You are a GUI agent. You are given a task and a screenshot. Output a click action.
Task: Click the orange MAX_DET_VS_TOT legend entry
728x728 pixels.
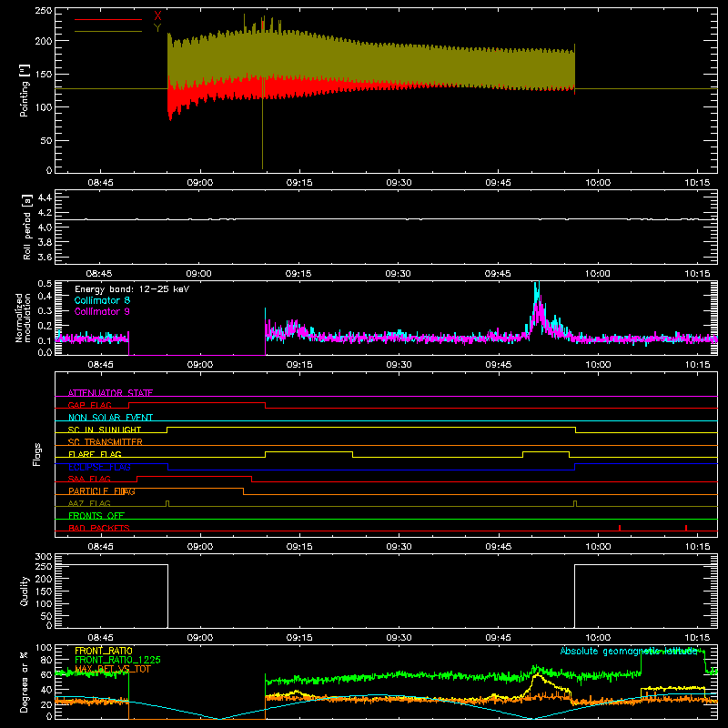tap(111, 669)
